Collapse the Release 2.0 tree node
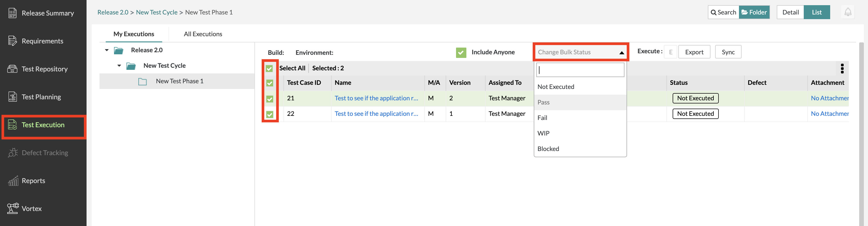The image size is (868, 226). point(107,50)
